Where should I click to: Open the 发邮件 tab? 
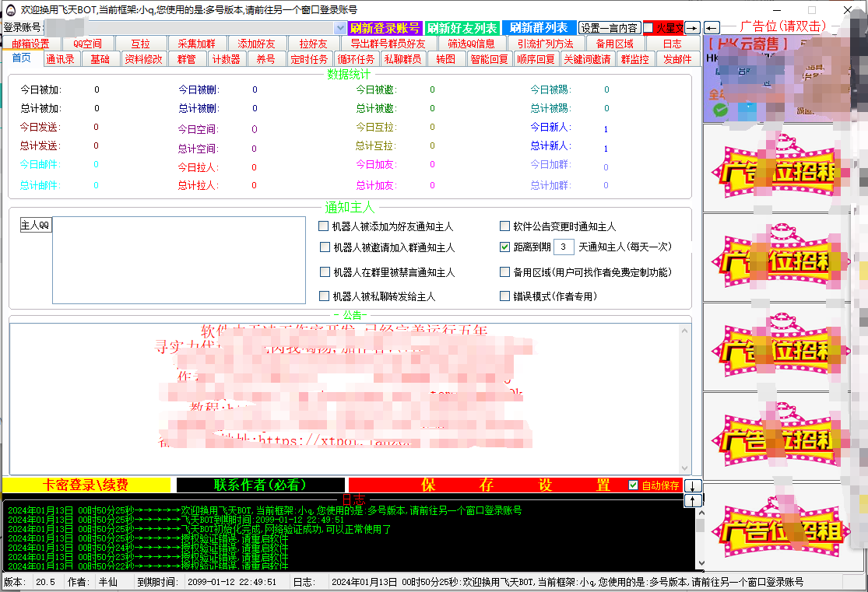click(x=677, y=59)
